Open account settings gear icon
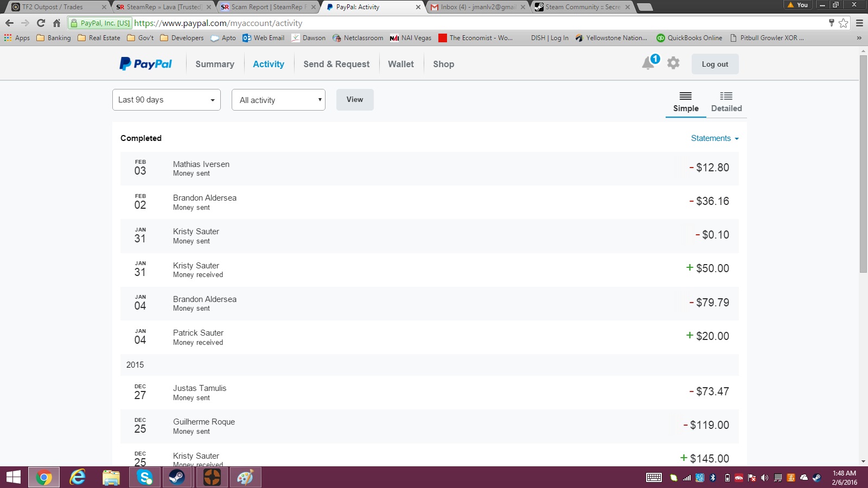 pyautogui.click(x=673, y=63)
